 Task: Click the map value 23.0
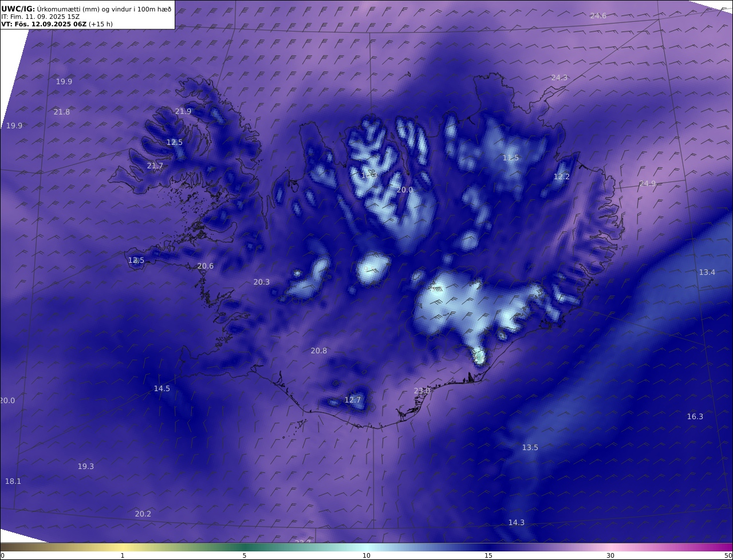pyautogui.click(x=422, y=391)
